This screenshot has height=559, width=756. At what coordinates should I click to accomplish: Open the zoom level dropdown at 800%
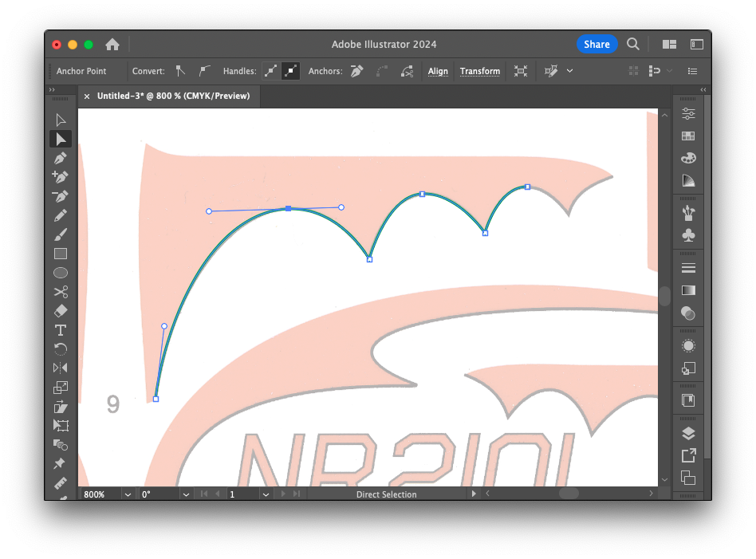point(128,494)
